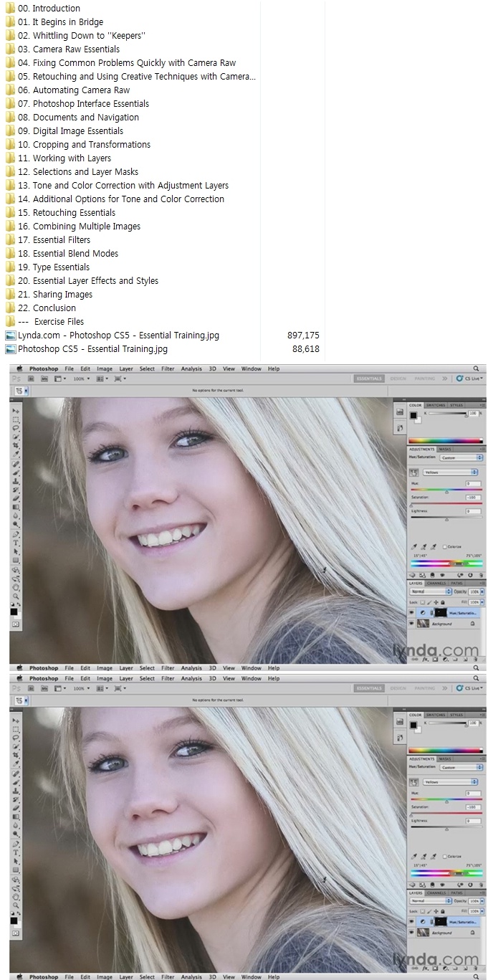
Task: Switch to Painting workspace in lower screenshot
Action: [x=424, y=687]
